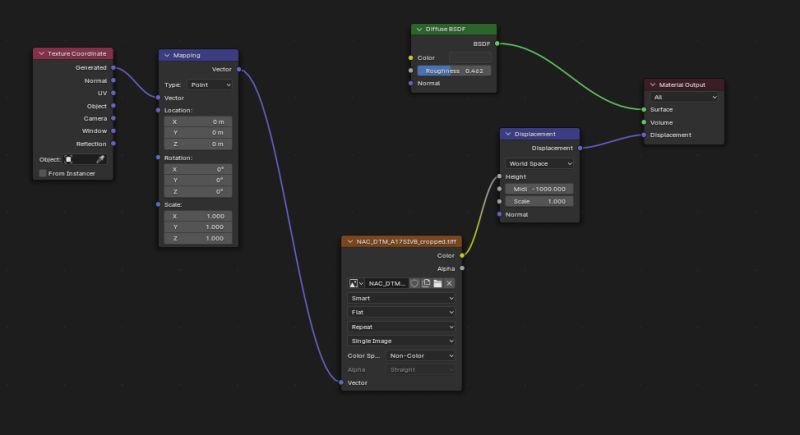Click the Object output socket
The height and width of the screenshot is (435, 800).
point(113,106)
